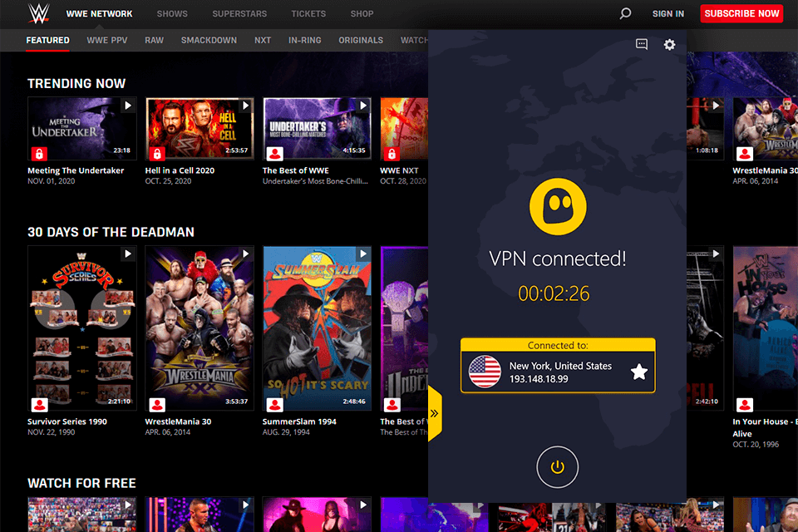Play Hell in a Cell 2020 icon
798x532 pixels.
[x=245, y=106]
